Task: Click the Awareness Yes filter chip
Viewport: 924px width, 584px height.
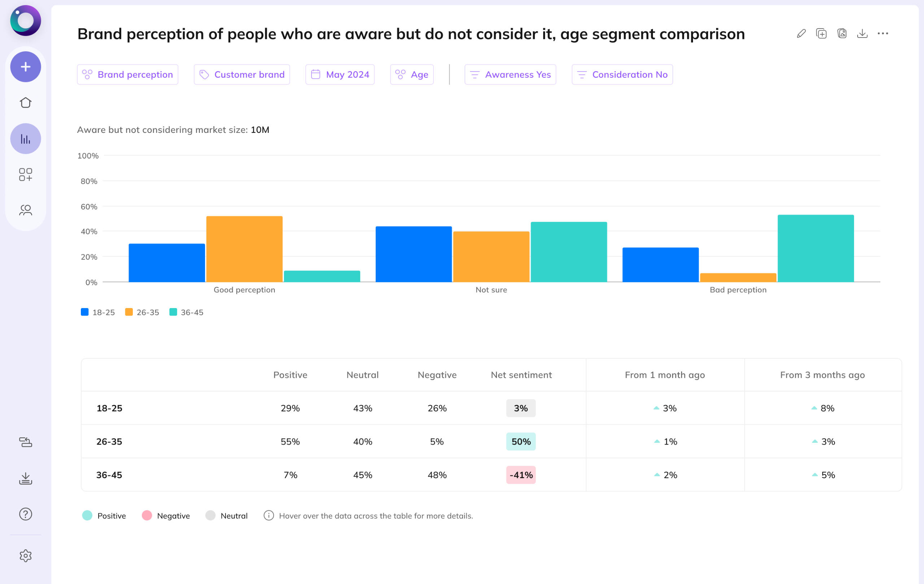Action: [x=510, y=74]
